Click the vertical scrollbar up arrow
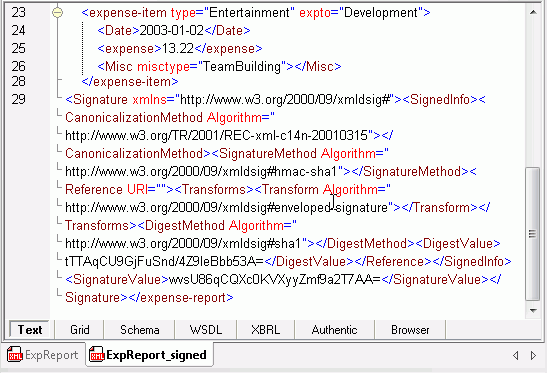 (x=533, y=13)
